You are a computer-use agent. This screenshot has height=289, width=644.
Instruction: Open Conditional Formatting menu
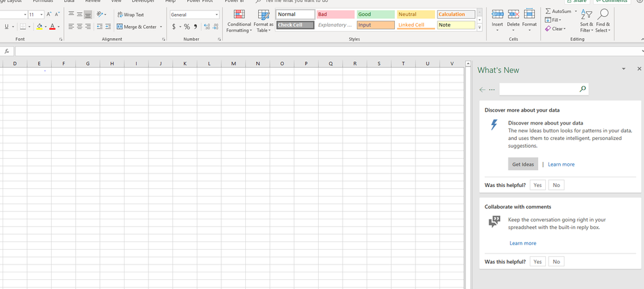tap(239, 21)
